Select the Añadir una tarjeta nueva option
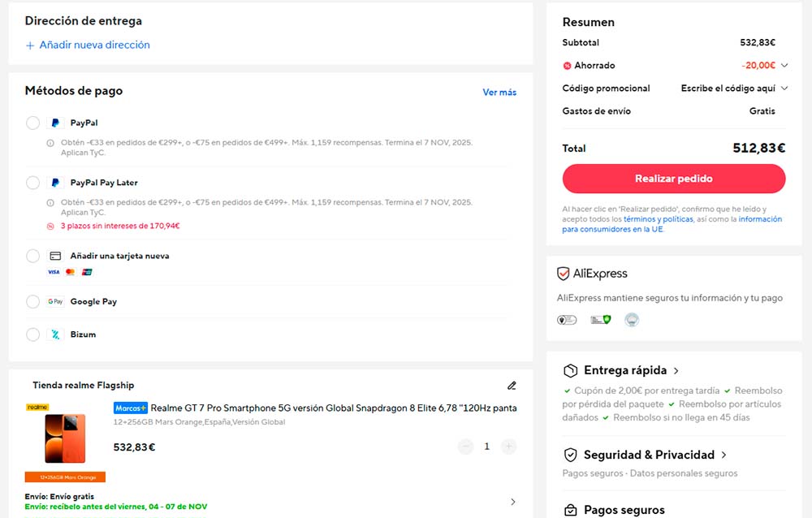This screenshot has height=518, width=812. pos(32,255)
